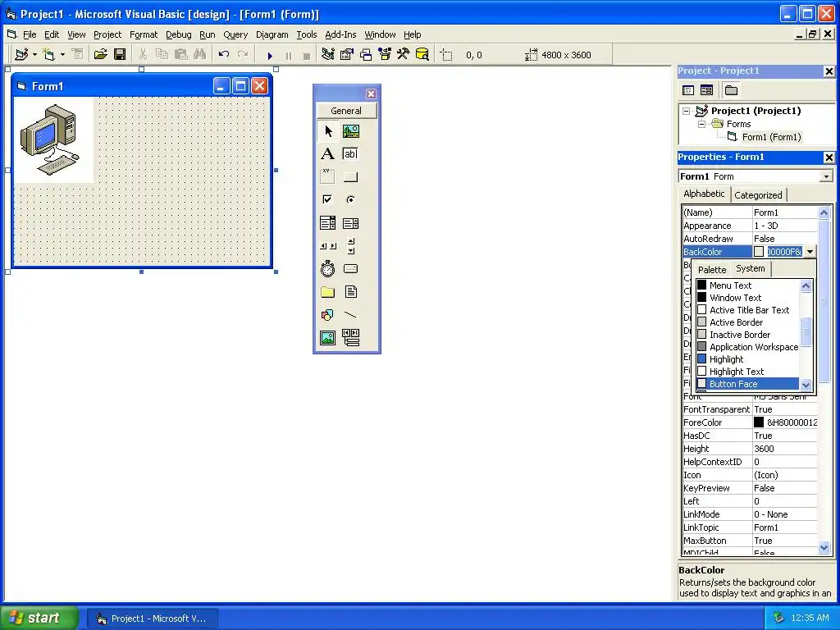Viewport: 840px width, 630px height.
Task: Click the Project1 taskbar button
Action: click(152, 619)
